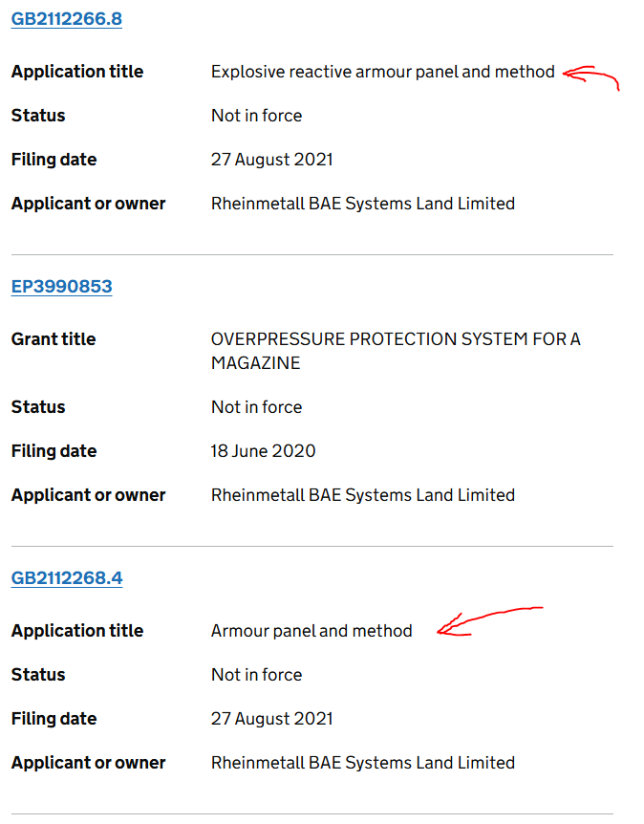644x824 pixels.
Task: Click the 'Not in force' status for GB2112268.4
Action: (256, 675)
